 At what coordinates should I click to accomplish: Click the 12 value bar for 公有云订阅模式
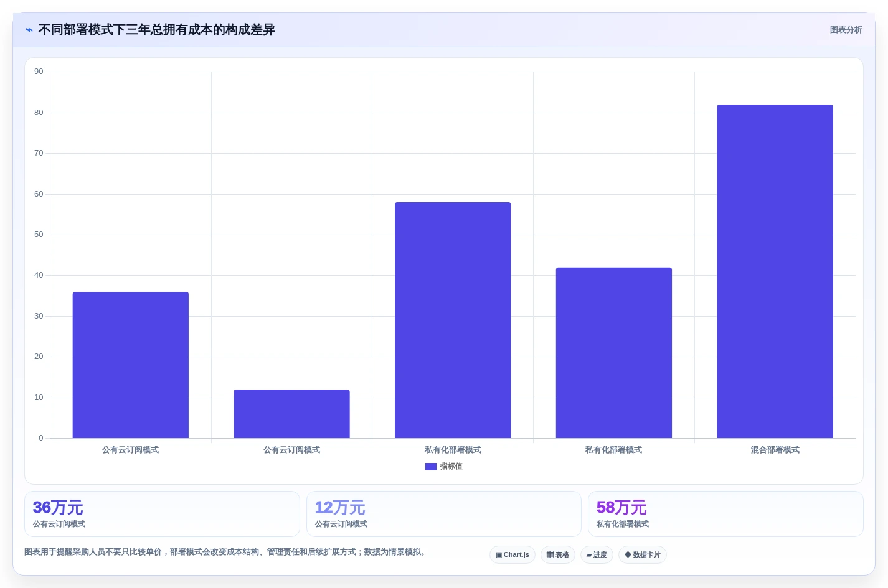click(291, 414)
